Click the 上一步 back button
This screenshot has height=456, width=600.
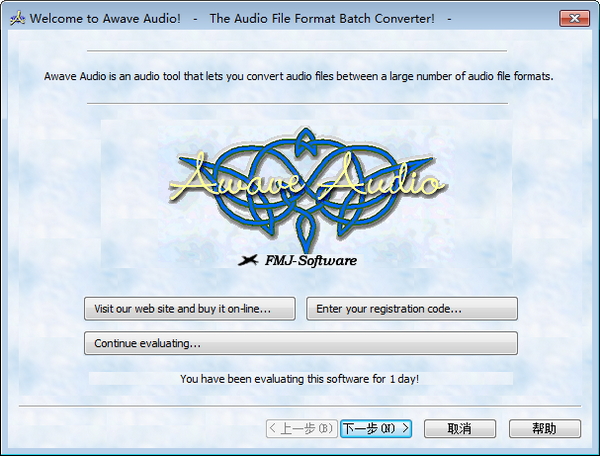(x=301, y=428)
